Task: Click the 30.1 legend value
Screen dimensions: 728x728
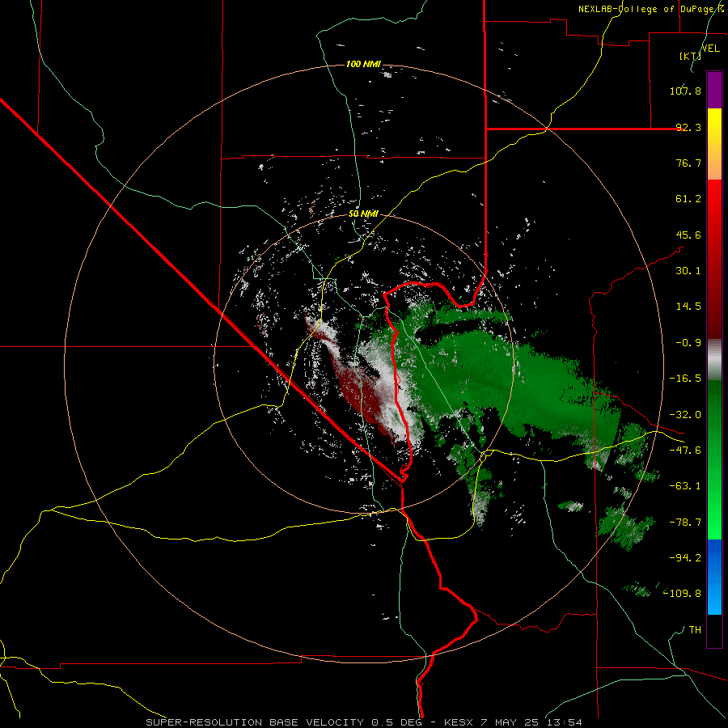Action: point(688,271)
